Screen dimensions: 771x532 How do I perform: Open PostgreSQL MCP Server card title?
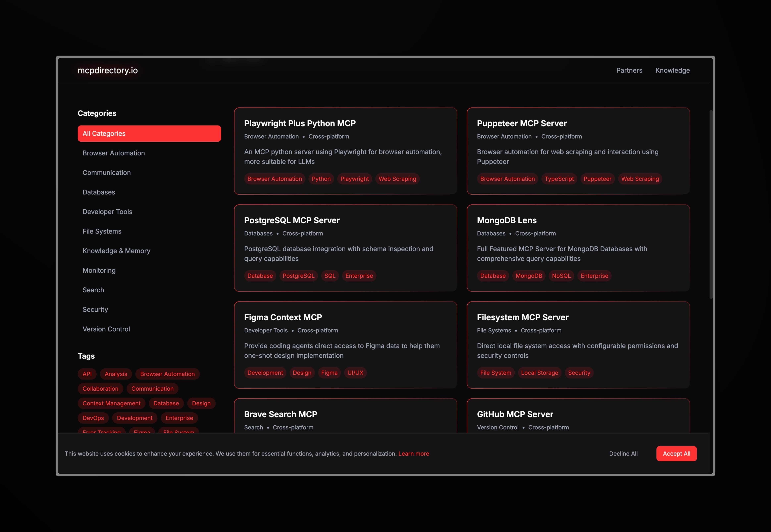pyautogui.click(x=292, y=220)
